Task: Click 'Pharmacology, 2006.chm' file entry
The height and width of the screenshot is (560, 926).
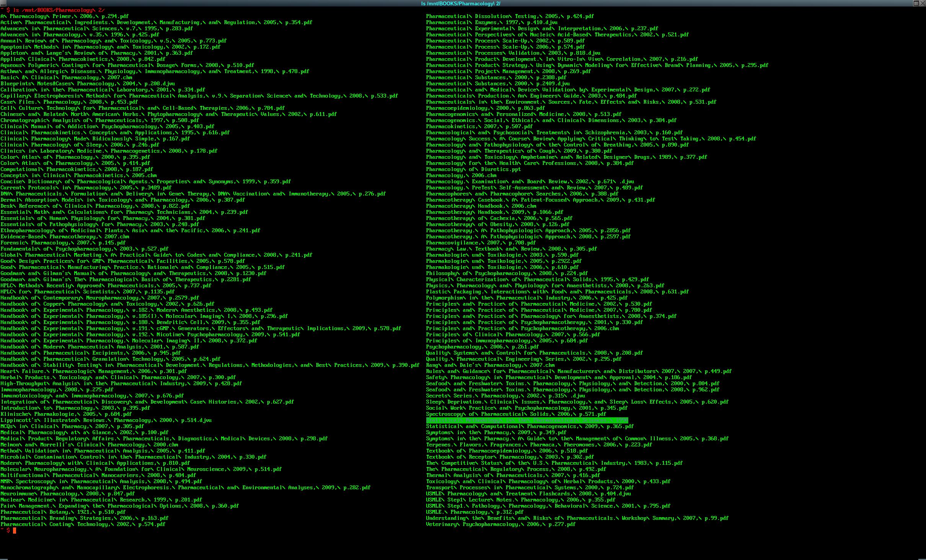Action: [x=461, y=176]
